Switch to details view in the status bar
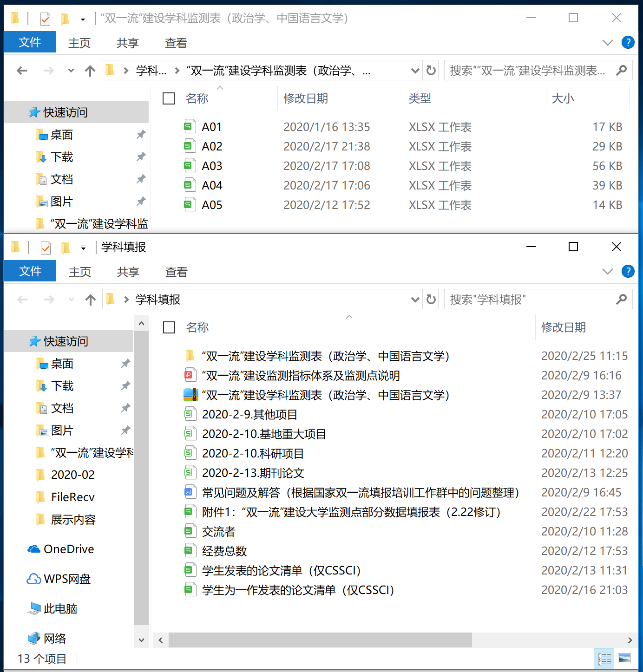Image resolution: width=643 pixels, height=672 pixels. tap(604, 659)
